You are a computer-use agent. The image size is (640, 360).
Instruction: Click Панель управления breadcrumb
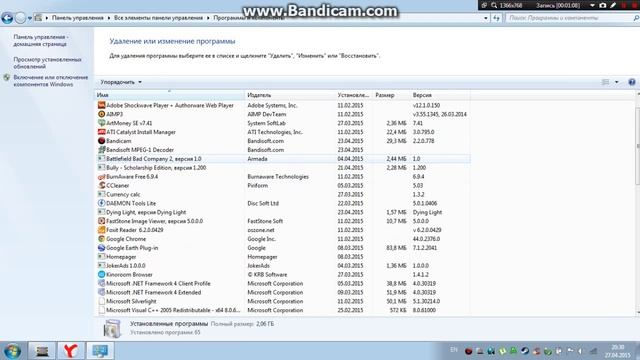tap(78, 18)
